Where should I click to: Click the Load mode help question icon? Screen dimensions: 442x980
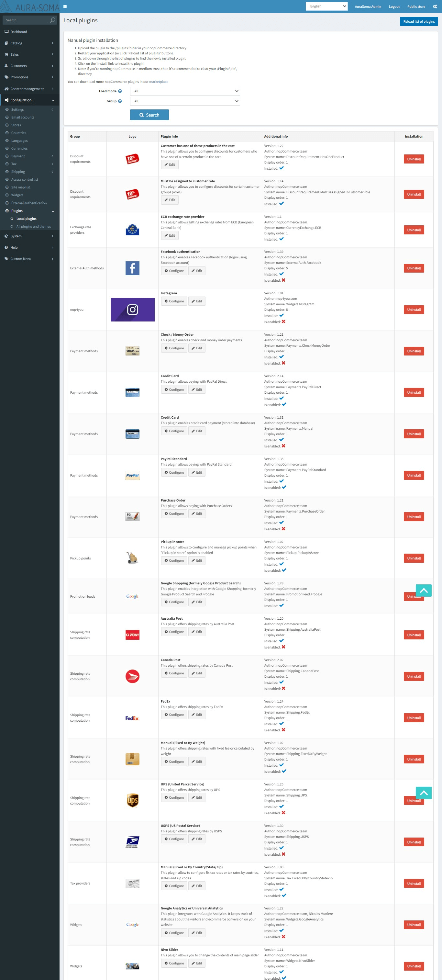120,91
